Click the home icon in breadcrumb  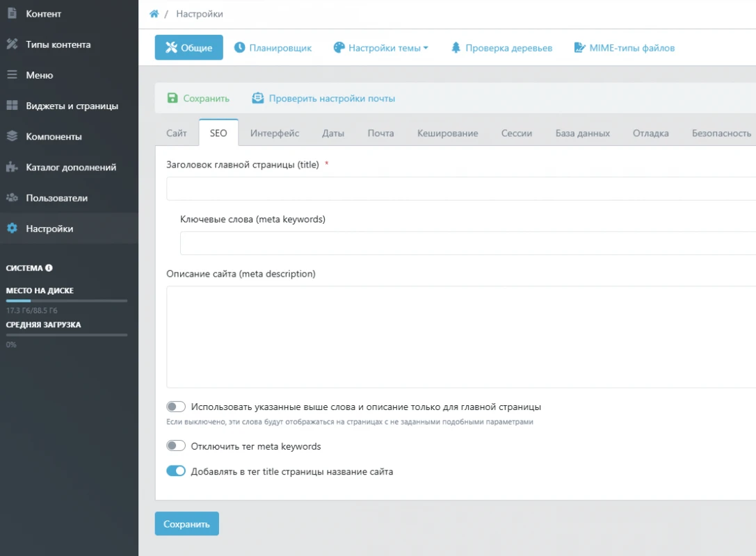(154, 14)
